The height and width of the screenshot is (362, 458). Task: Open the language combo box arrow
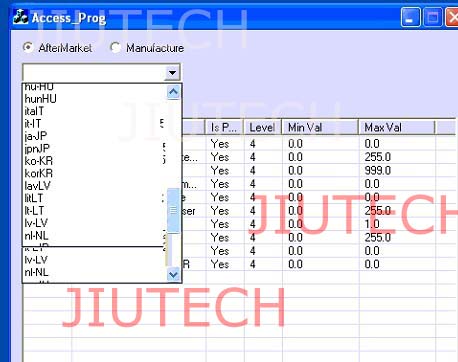point(172,72)
